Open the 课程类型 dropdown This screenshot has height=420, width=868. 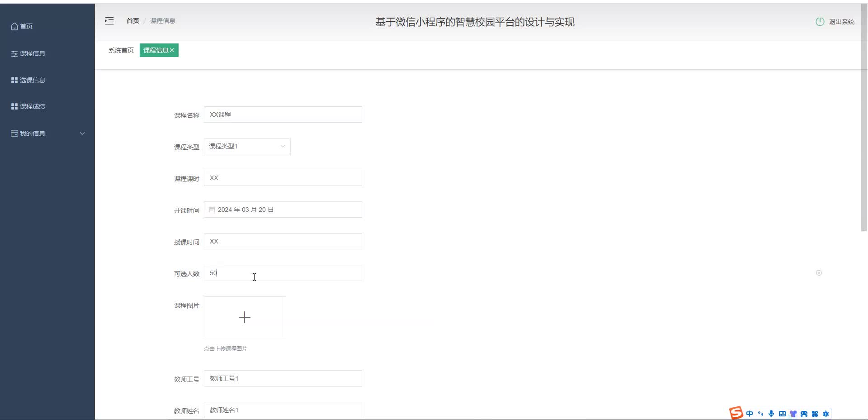[247, 146]
